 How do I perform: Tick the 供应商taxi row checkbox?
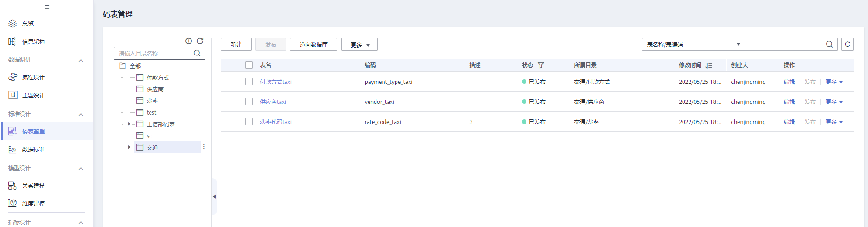tap(249, 102)
